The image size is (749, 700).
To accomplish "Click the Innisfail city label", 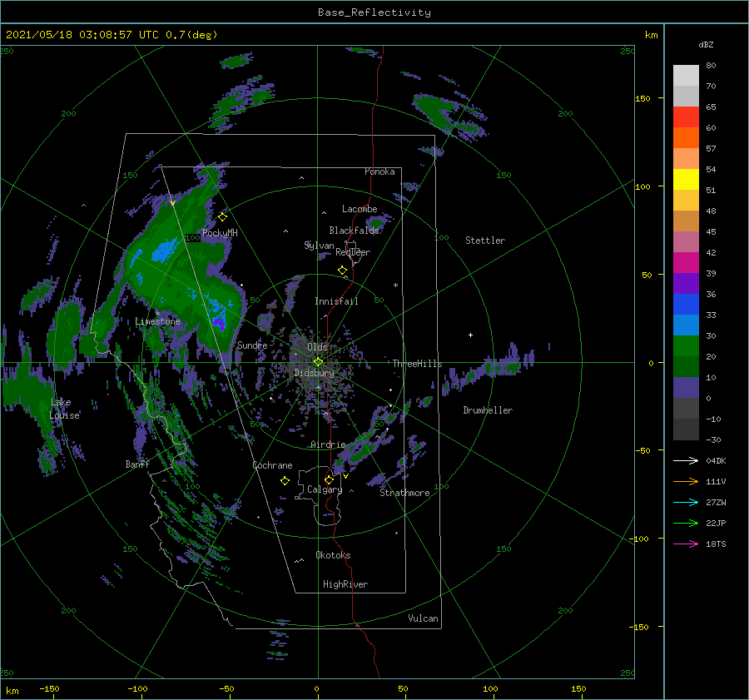I will pyautogui.click(x=336, y=301).
